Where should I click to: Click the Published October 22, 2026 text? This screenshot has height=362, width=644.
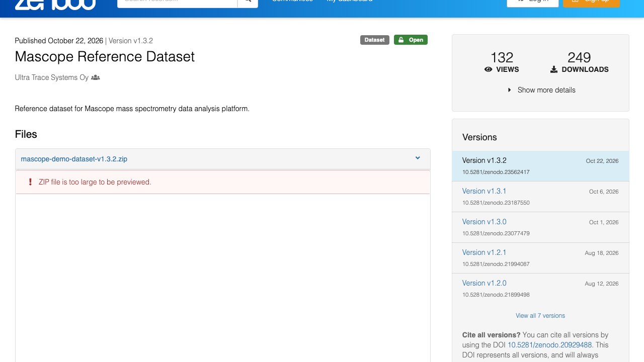click(x=59, y=41)
